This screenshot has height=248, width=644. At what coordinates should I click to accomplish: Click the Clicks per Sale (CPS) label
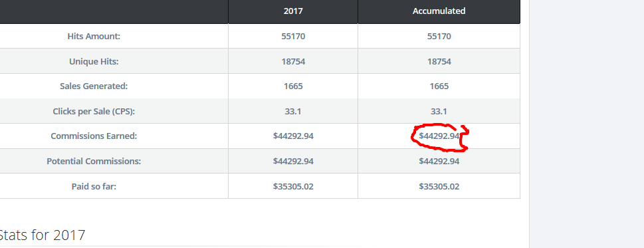pyautogui.click(x=94, y=111)
